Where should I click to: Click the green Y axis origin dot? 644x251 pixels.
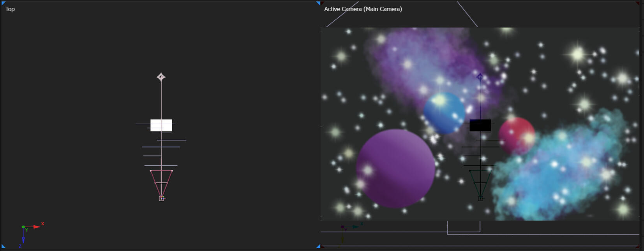point(23,226)
